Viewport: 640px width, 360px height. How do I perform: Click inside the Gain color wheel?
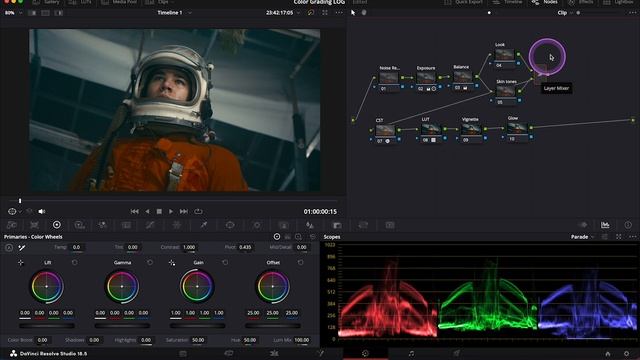[197, 287]
